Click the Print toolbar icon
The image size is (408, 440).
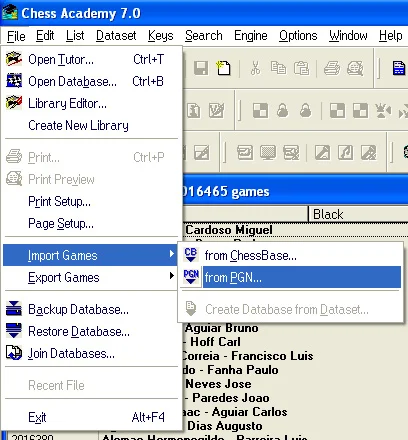tap(332, 68)
